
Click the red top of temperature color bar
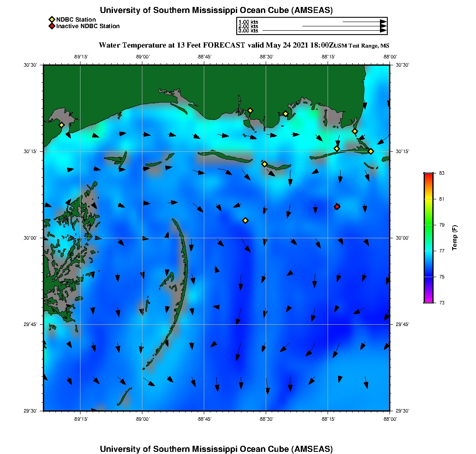(x=428, y=175)
